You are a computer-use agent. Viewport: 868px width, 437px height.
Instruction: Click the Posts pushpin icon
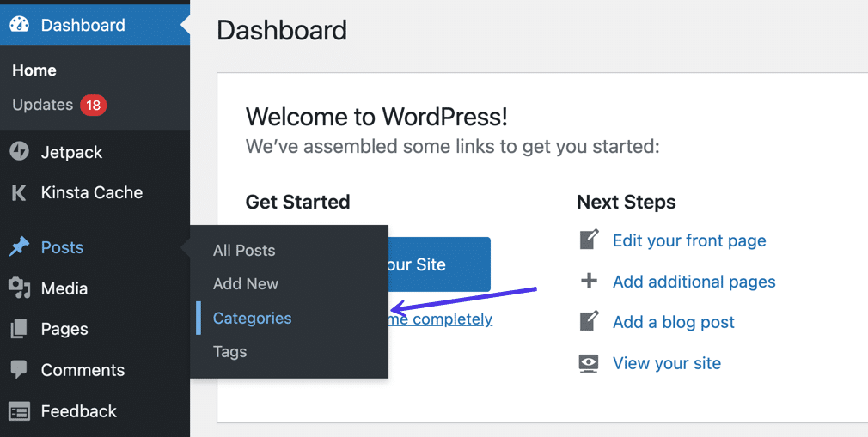click(x=19, y=247)
